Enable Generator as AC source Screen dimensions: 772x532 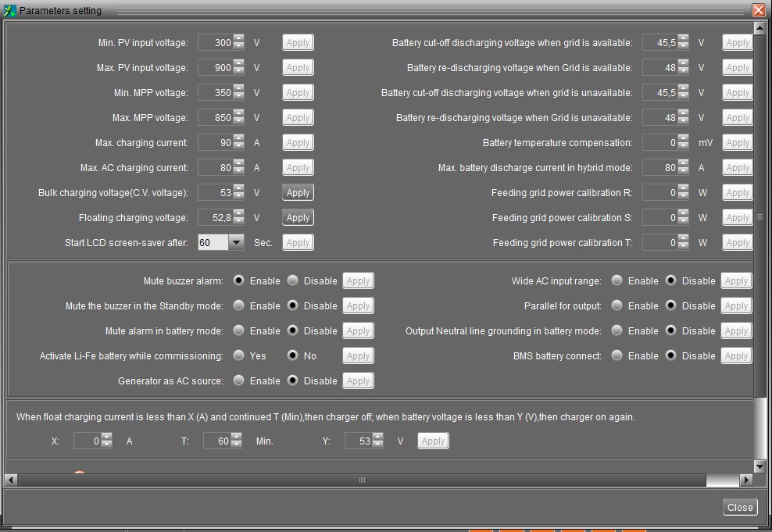[x=239, y=380]
